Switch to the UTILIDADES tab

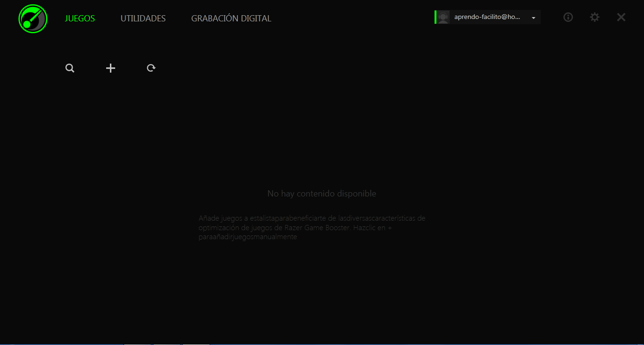[143, 19]
